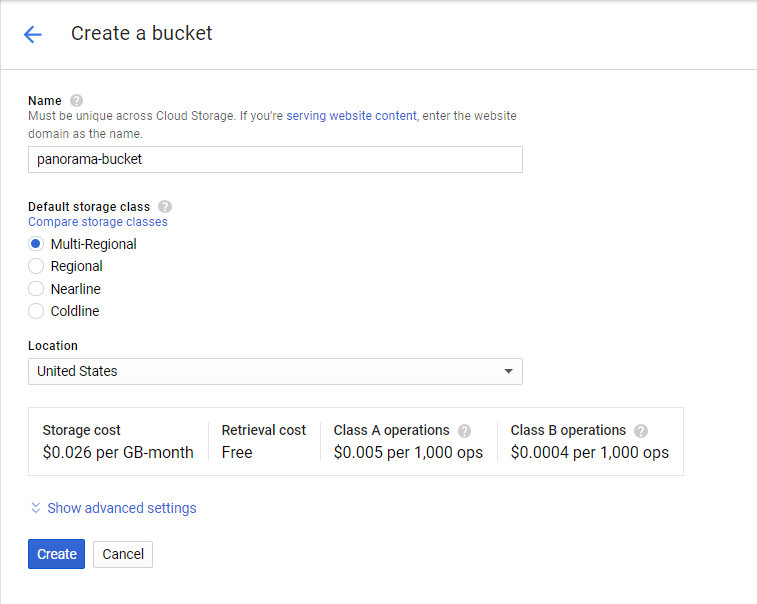Image resolution: width=757 pixels, height=604 pixels.
Task: Choose the Regional storage class
Action: pos(36,266)
